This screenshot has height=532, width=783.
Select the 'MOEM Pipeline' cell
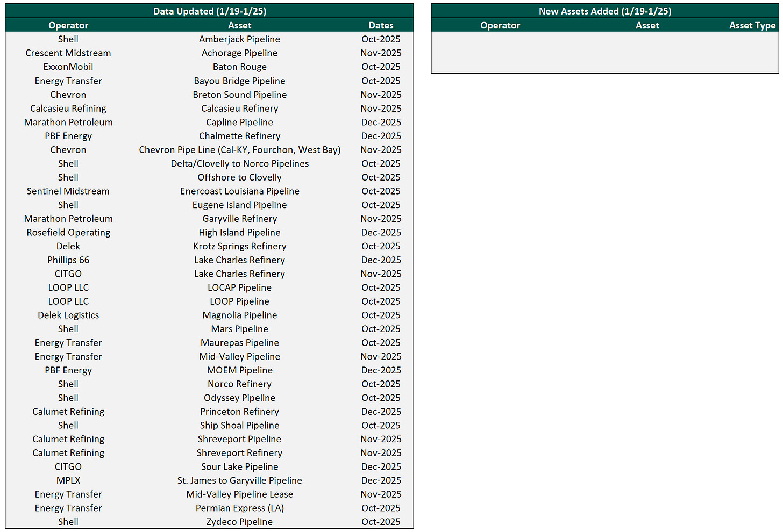pos(239,370)
